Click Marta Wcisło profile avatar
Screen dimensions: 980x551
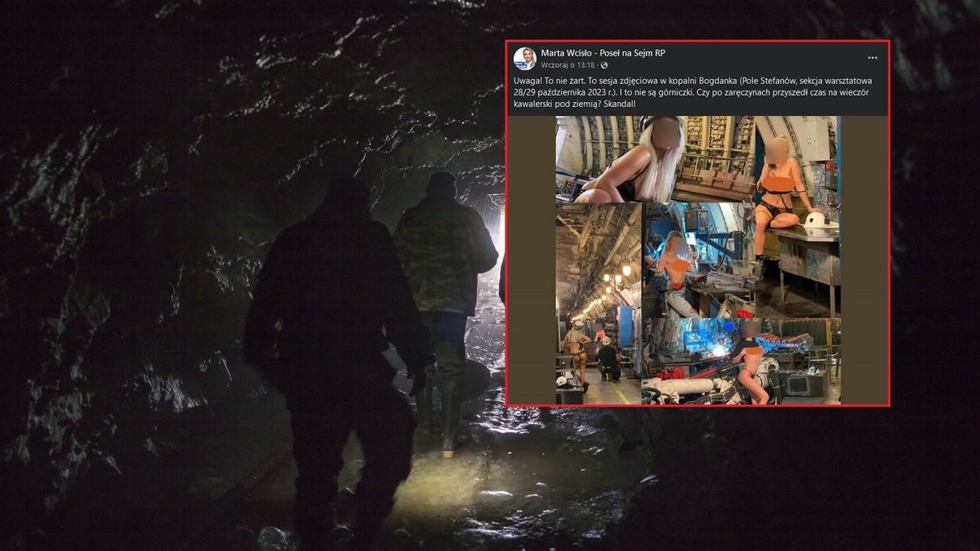point(524,58)
